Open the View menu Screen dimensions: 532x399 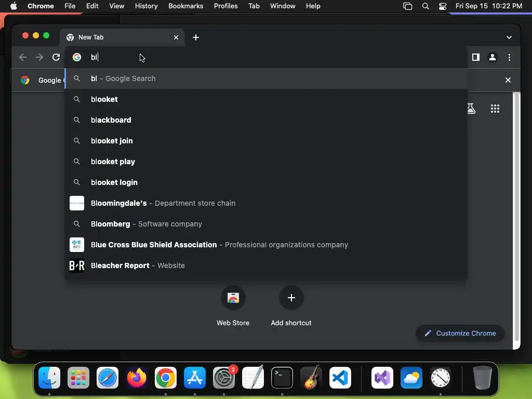click(117, 6)
